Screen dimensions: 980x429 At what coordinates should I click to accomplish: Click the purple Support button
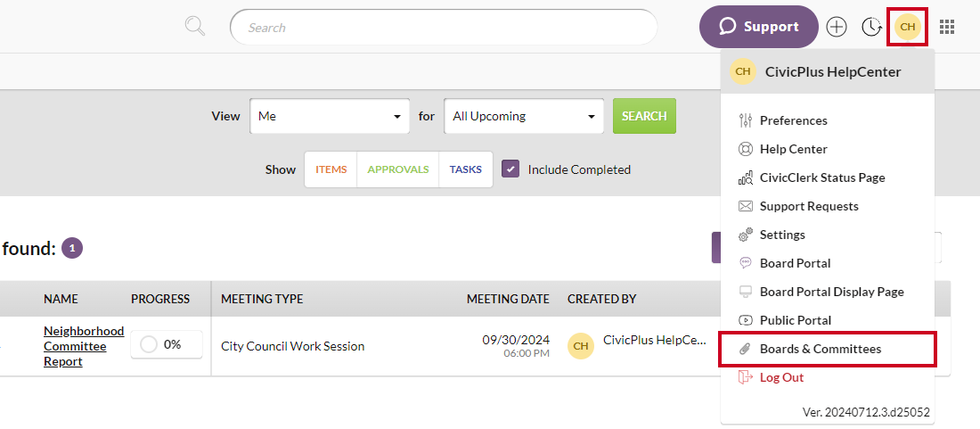pyautogui.click(x=759, y=27)
